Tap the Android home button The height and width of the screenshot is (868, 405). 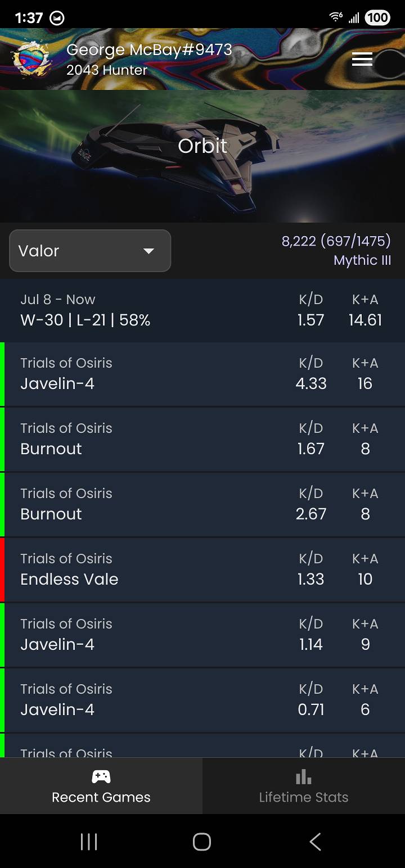[x=202, y=842]
